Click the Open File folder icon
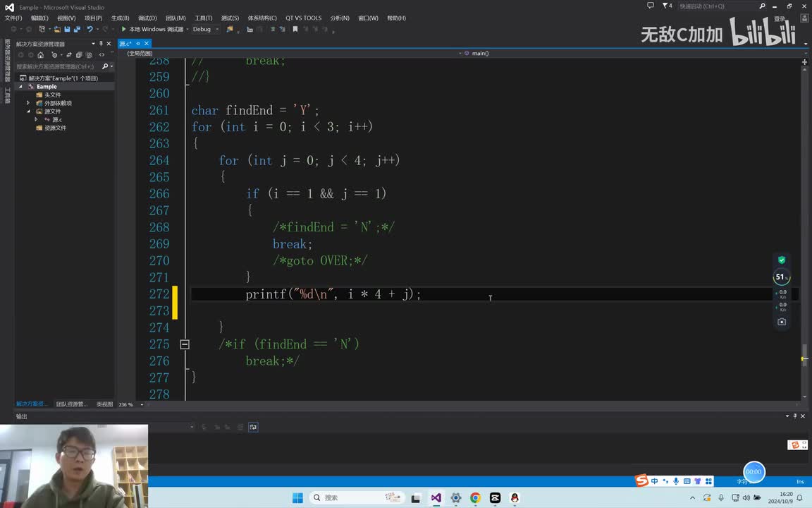 [57, 29]
